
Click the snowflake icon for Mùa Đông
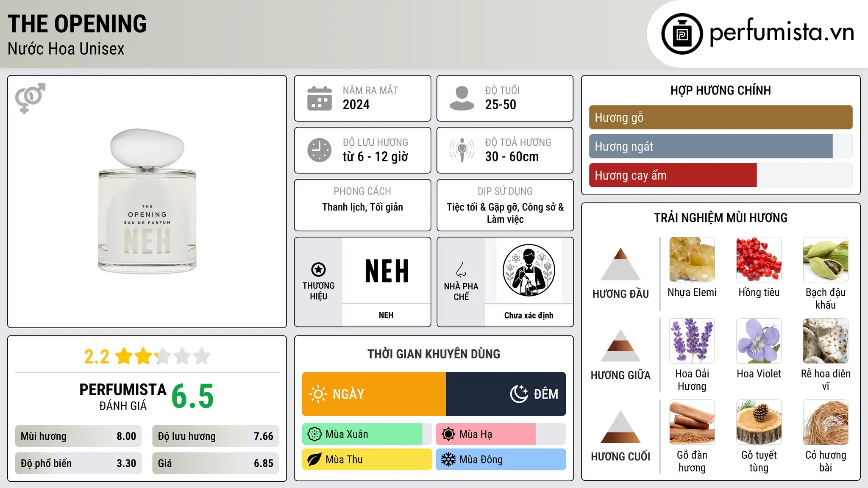448,460
